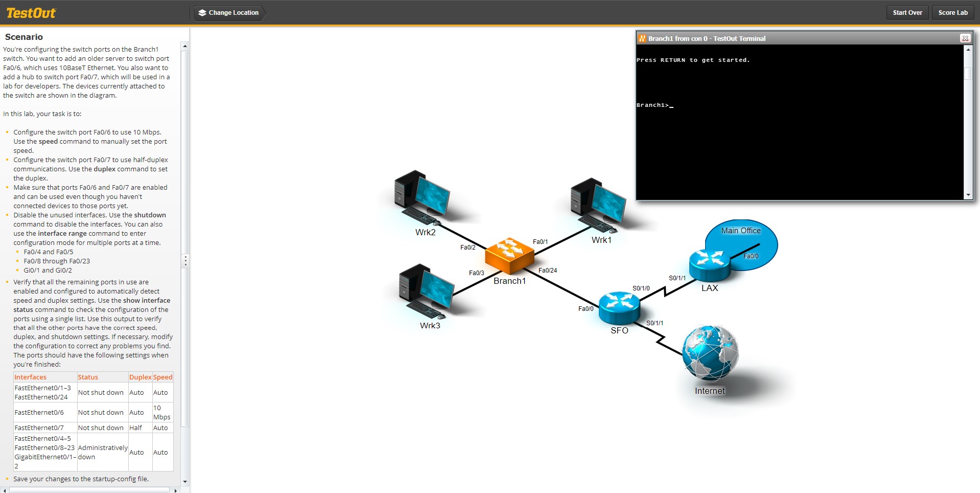Open the Change Location menu
The width and height of the screenshot is (980, 493).
point(232,12)
